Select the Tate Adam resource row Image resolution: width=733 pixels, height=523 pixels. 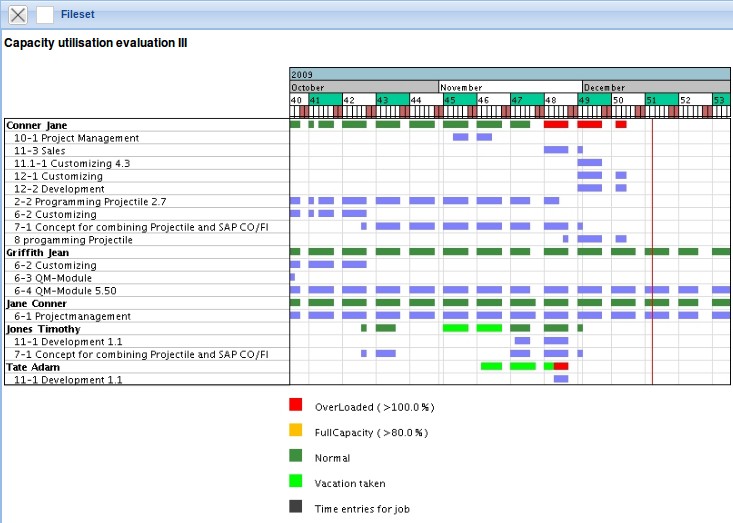tap(33, 367)
